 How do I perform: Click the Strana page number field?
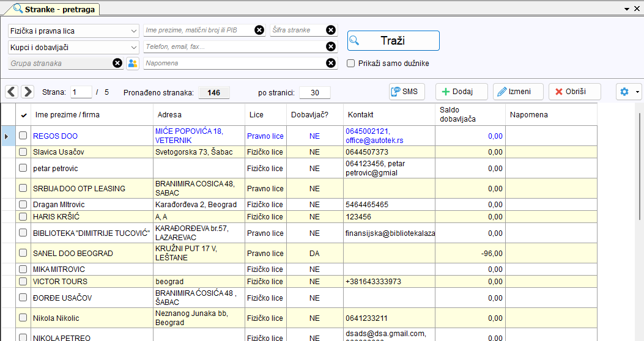click(x=81, y=92)
